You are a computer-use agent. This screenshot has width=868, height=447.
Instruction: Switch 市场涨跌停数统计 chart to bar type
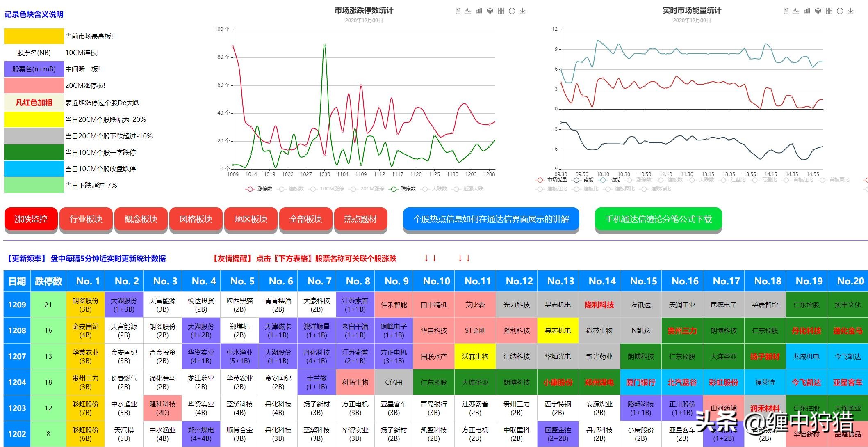[x=479, y=11]
